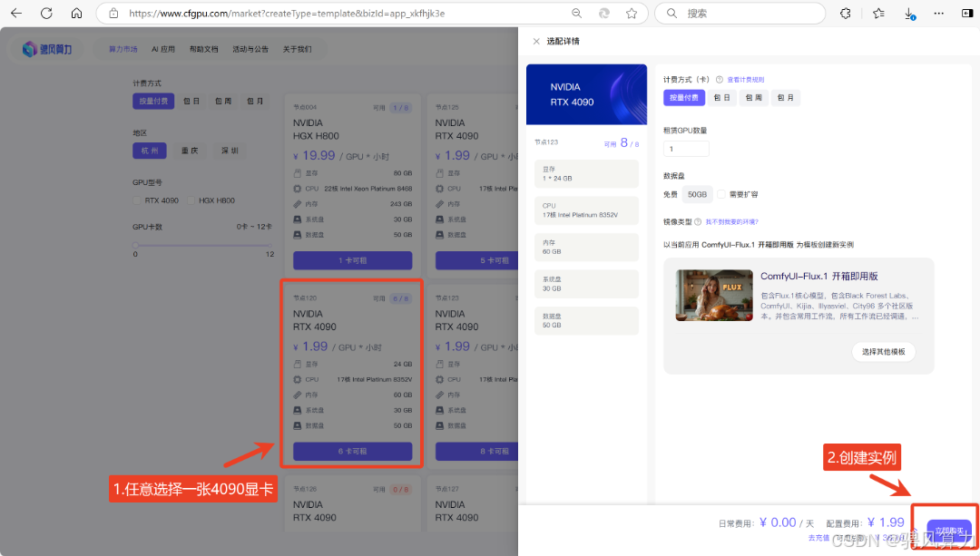Go back using the browser back arrow
The height and width of the screenshot is (556, 980).
click(16, 13)
